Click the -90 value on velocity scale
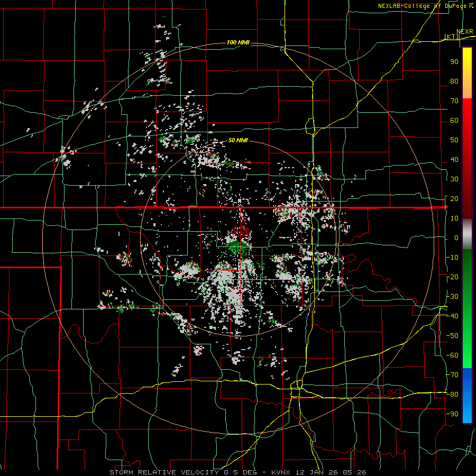 click(452, 414)
